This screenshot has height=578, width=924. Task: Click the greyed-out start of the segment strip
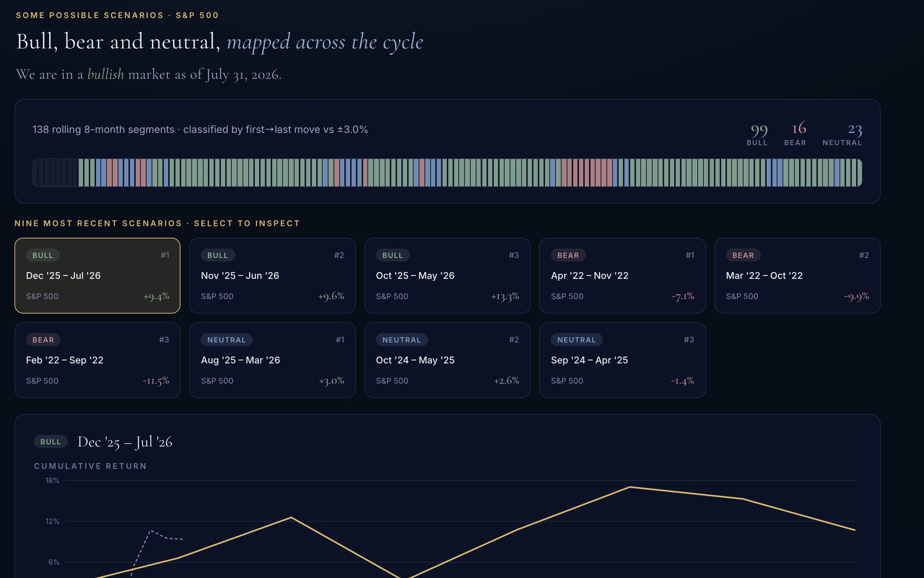pyautogui.click(x=55, y=172)
